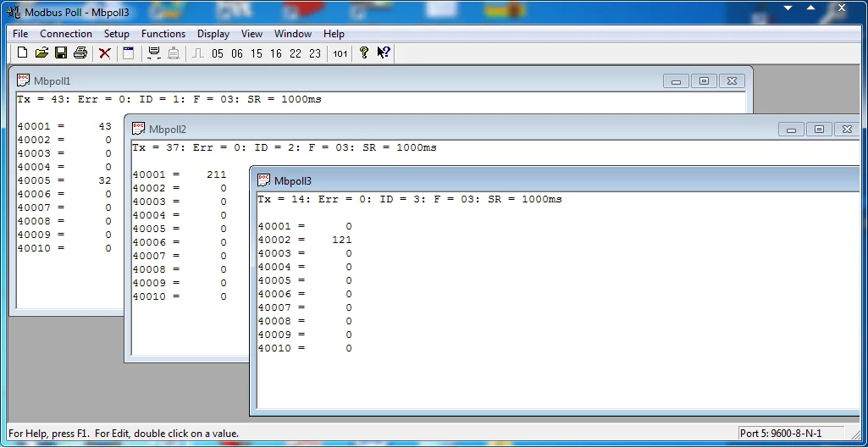
Task: Click the New document icon
Action: [22, 53]
